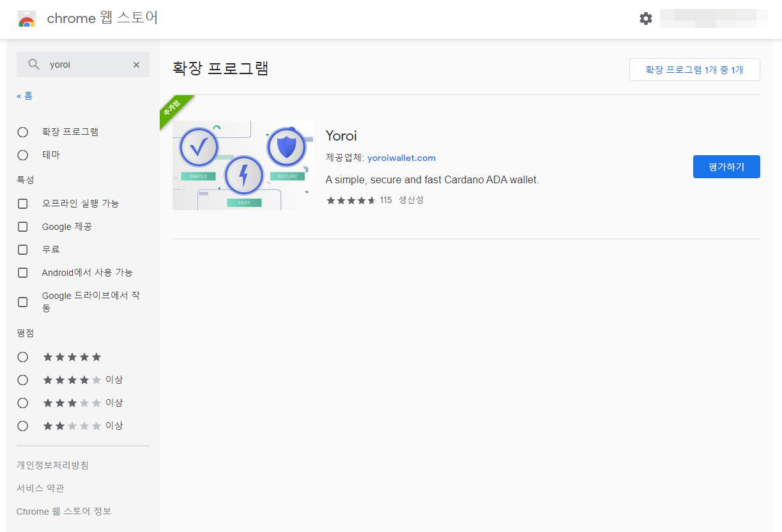Check the Google 제공 checkbox

(23, 227)
